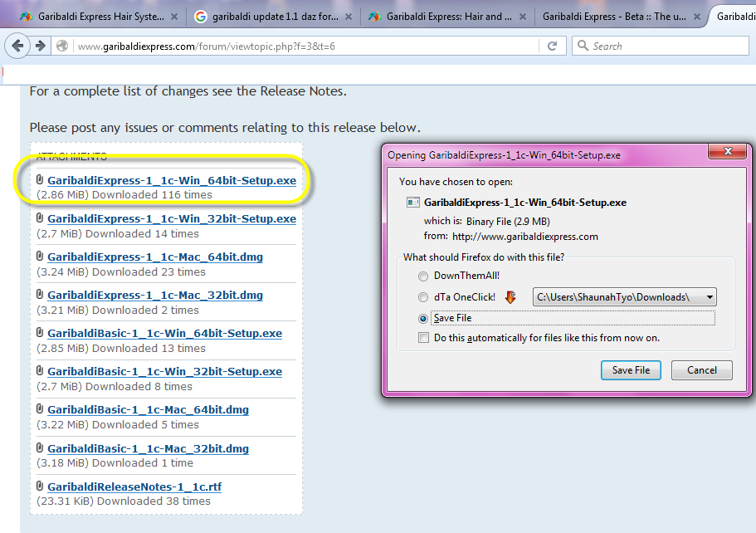Viewport: 756px width, 533px height.
Task: Click '(3.24 MiB) Downloaded 23 times' text
Action: (x=121, y=272)
